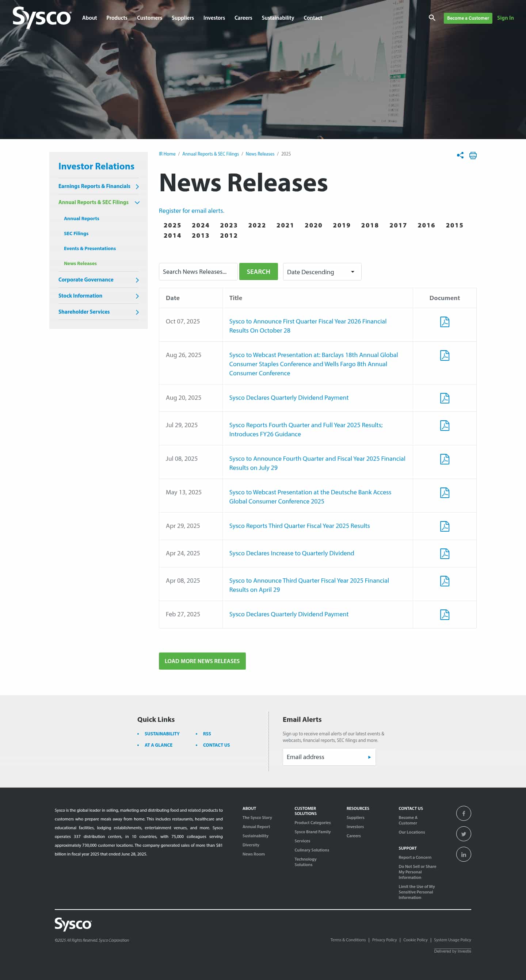The width and height of the screenshot is (526, 980).
Task: Open Privacy Policy in the footer
Action: (x=384, y=940)
